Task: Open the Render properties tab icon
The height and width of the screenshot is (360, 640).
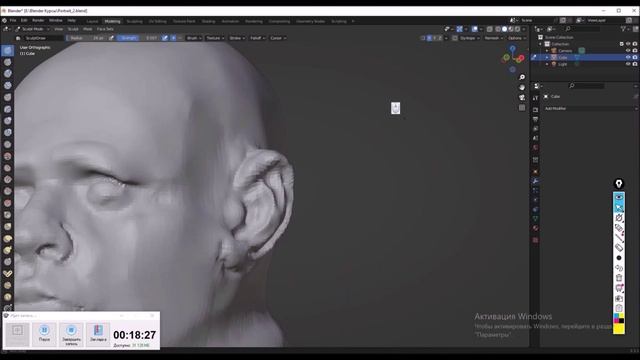Action: pos(536,109)
